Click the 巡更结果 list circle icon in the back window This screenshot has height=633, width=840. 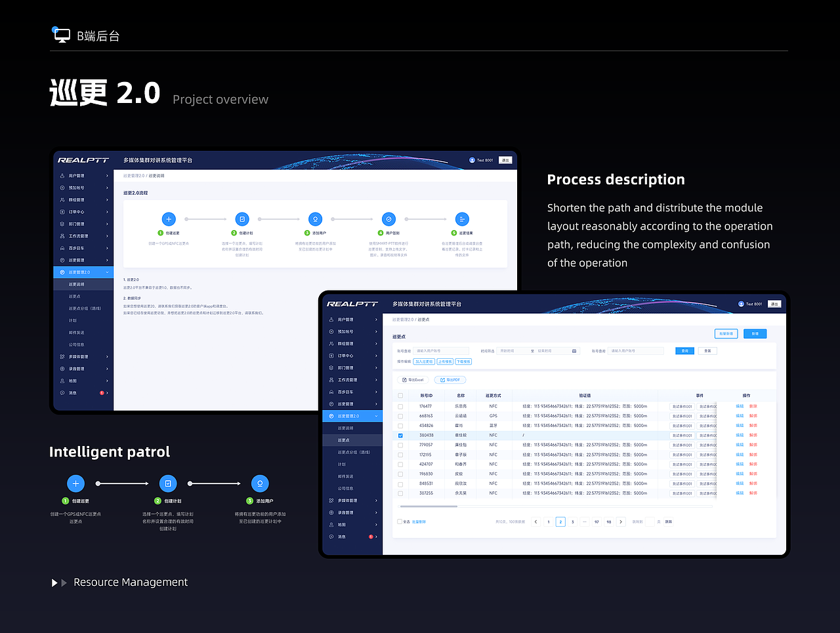point(463,219)
